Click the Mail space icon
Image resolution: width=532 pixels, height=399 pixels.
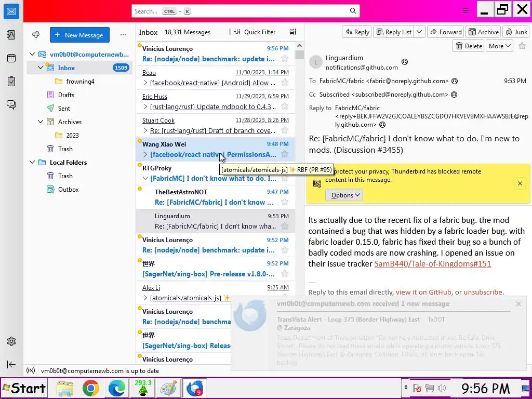[11, 11]
